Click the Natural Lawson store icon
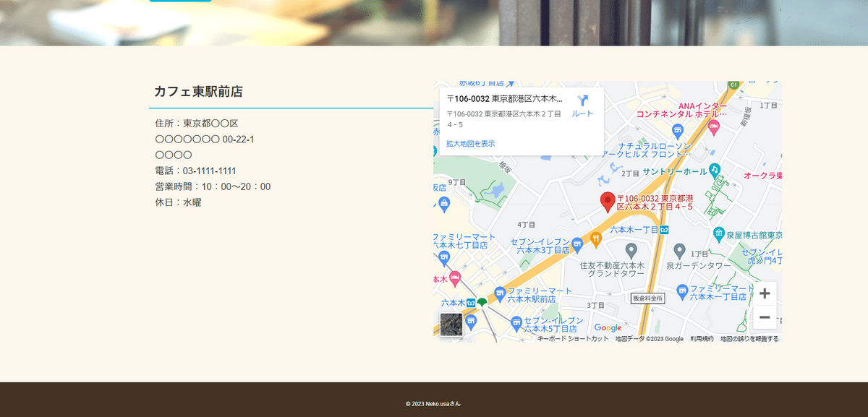Image resolution: width=868 pixels, height=417 pixels. tap(678, 131)
